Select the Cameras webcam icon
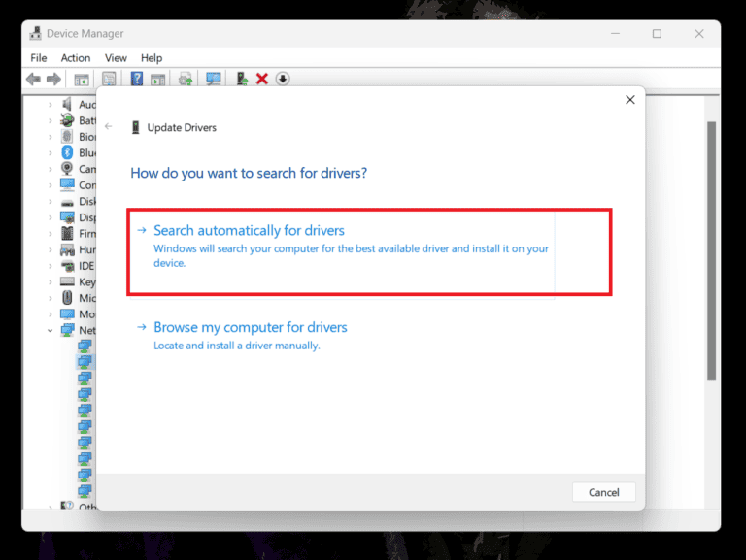 [67, 169]
